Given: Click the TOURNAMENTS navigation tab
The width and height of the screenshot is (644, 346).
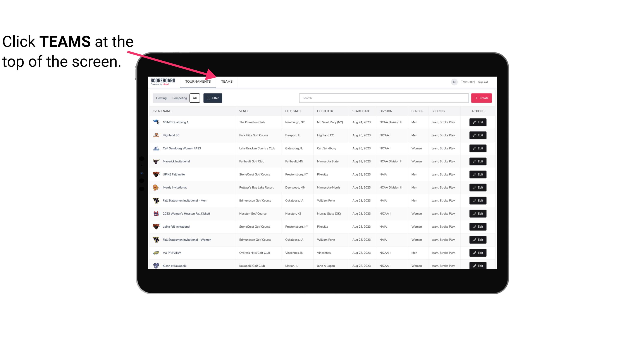Looking at the screenshot, I should pos(198,81).
